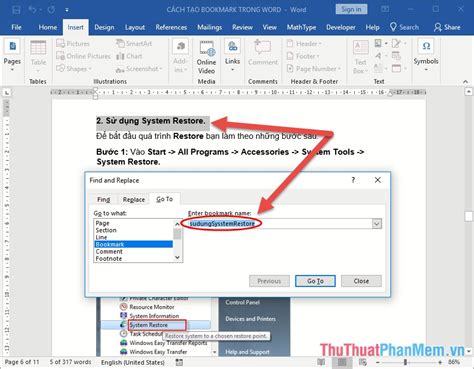Add a new Comment
Image resolution: width=474 pixels, height=369 pixels.
coord(263,53)
